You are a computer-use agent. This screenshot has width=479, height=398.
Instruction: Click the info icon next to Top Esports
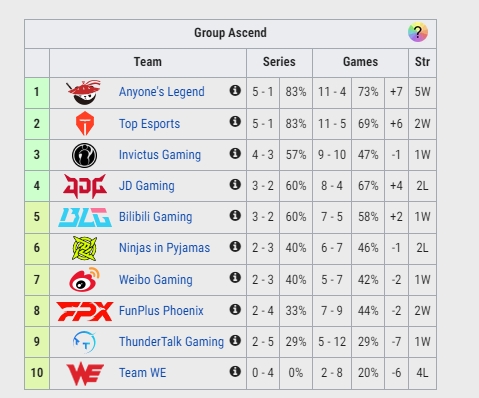235,121
